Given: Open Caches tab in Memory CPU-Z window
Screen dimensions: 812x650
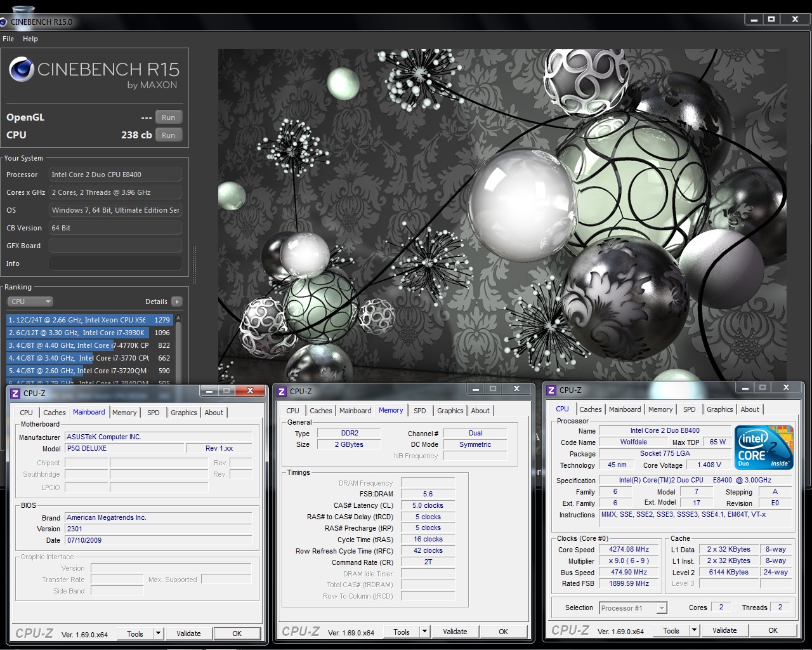Looking at the screenshot, I should (321, 411).
